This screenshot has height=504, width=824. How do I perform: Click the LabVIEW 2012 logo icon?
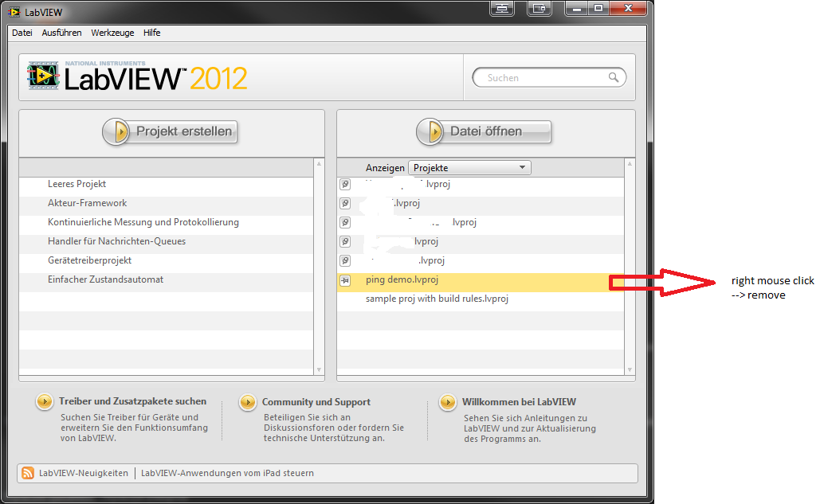[x=43, y=76]
